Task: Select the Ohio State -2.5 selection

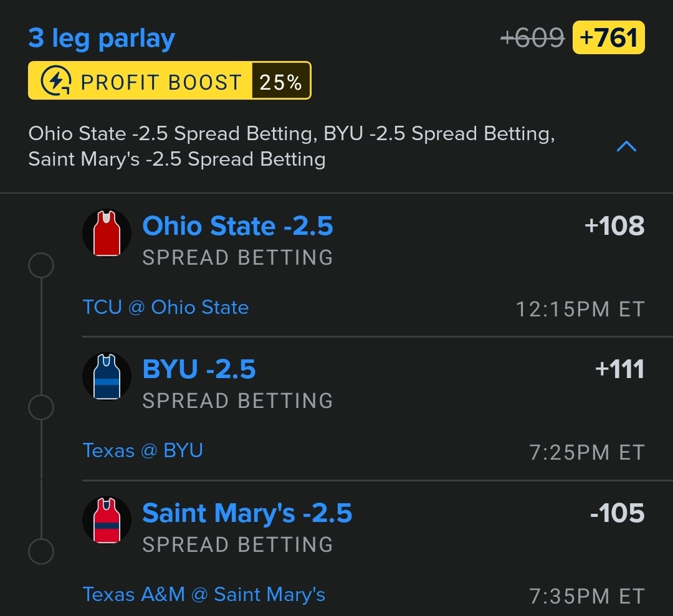Action: (x=238, y=226)
